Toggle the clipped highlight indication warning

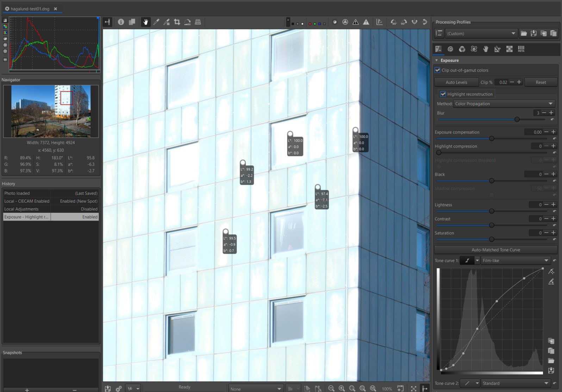coord(366,22)
